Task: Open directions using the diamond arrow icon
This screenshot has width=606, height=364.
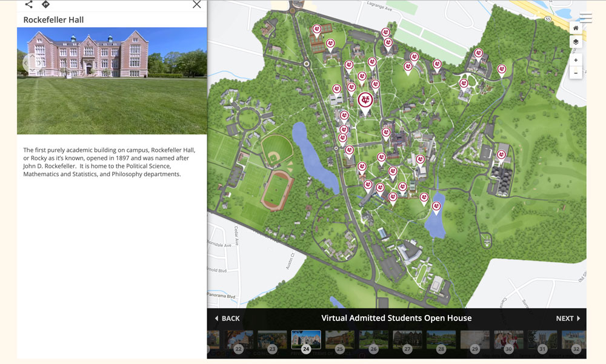Action: tap(45, 4)
